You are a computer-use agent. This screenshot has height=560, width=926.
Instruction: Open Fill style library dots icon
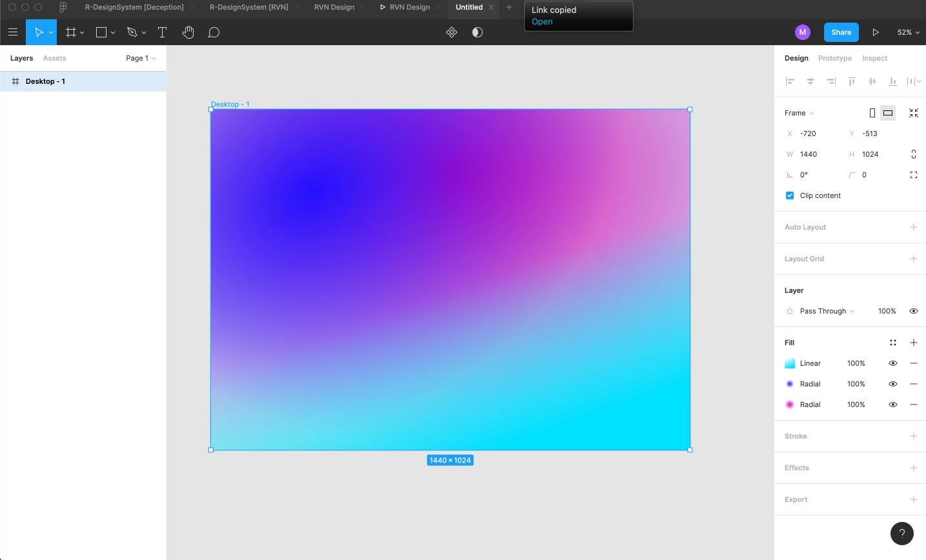(893, 343)
